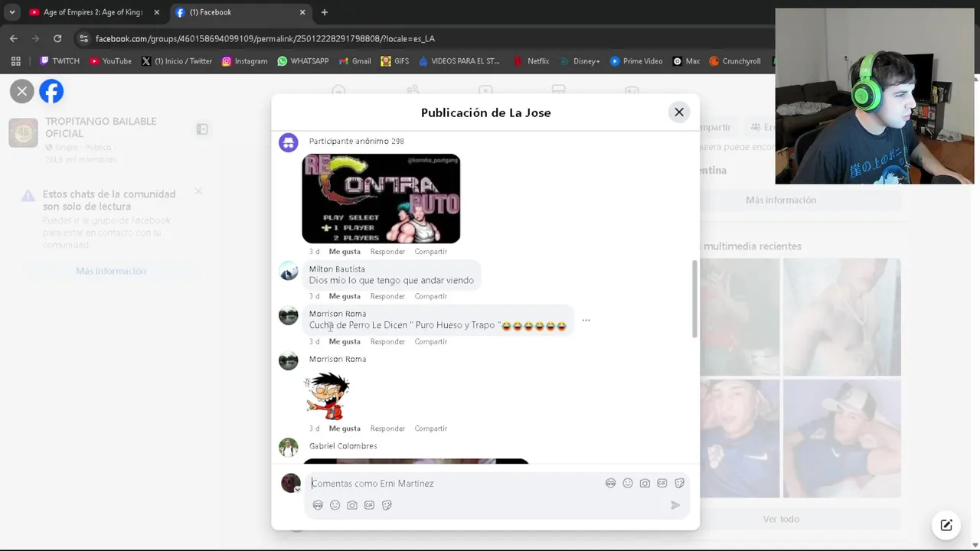Open the Netflix bookmark
This screenshot has width=980, height=551.
click(x=531, y=61)
